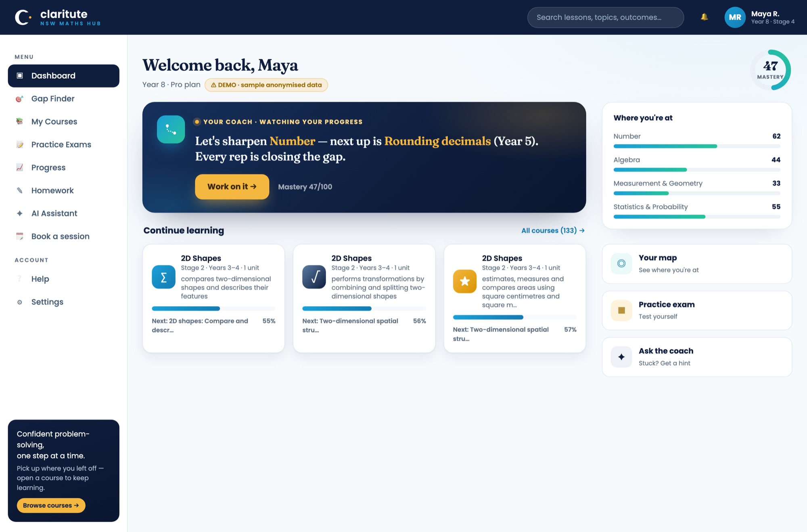Click 'Where you're at' heading
Screen dimensions: 807x532
point(643,118)
